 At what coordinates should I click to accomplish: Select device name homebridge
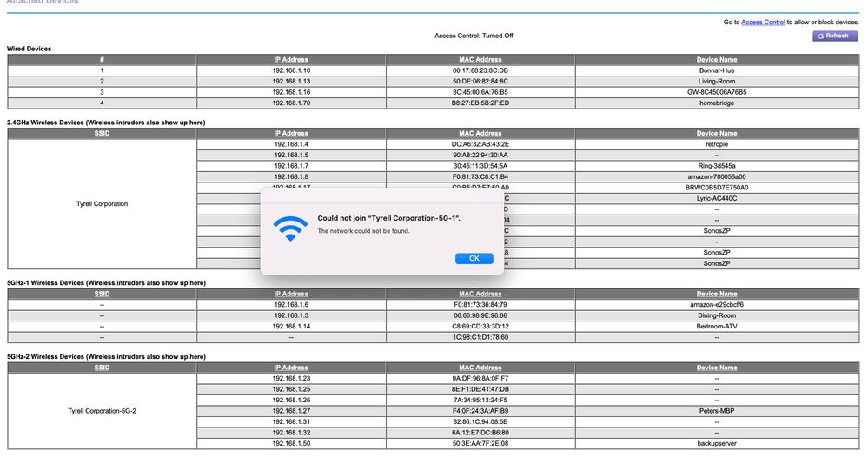pyautogui.click(x=716, y=103)
